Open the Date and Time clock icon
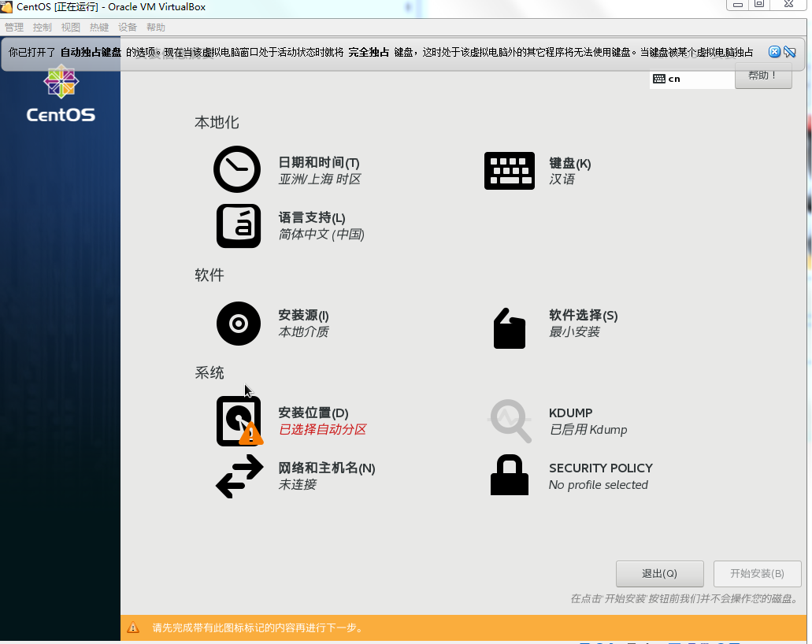 coord(237,169)
